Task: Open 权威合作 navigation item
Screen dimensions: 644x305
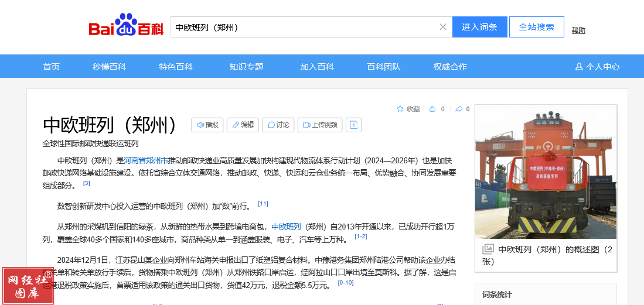Action: [450, 67]
